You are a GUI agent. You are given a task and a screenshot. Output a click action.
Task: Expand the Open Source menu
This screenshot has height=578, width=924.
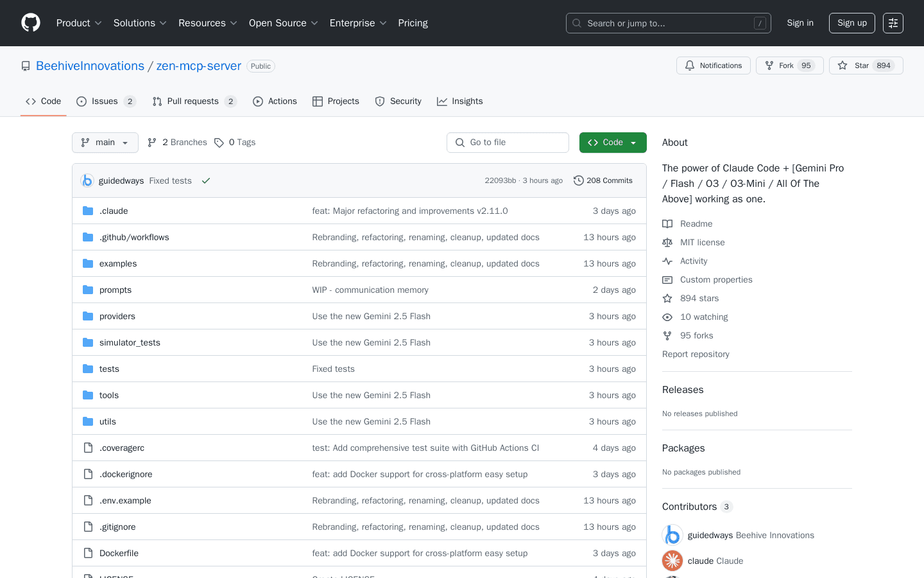click(284, 23)
